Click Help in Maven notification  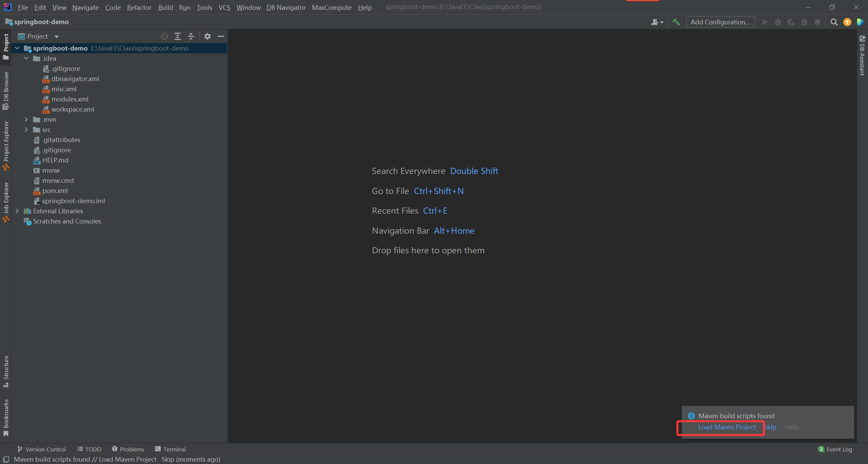click(792, 427)
